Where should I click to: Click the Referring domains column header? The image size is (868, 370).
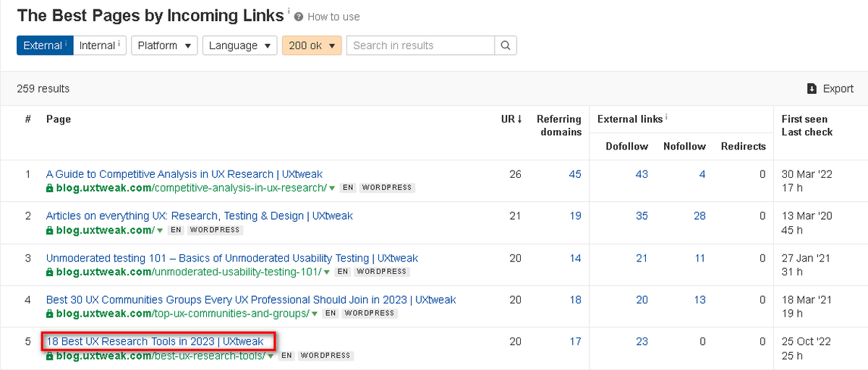click(x=559, y=126)
